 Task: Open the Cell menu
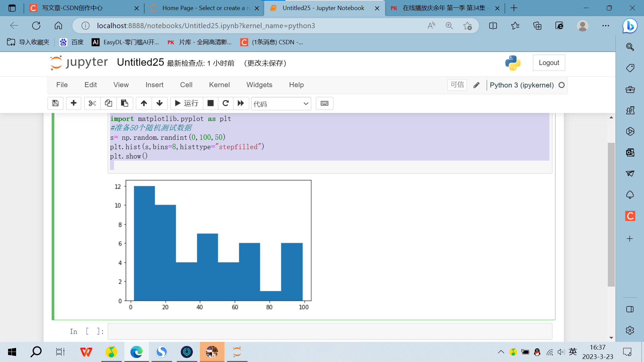click(x=186, y=85)
